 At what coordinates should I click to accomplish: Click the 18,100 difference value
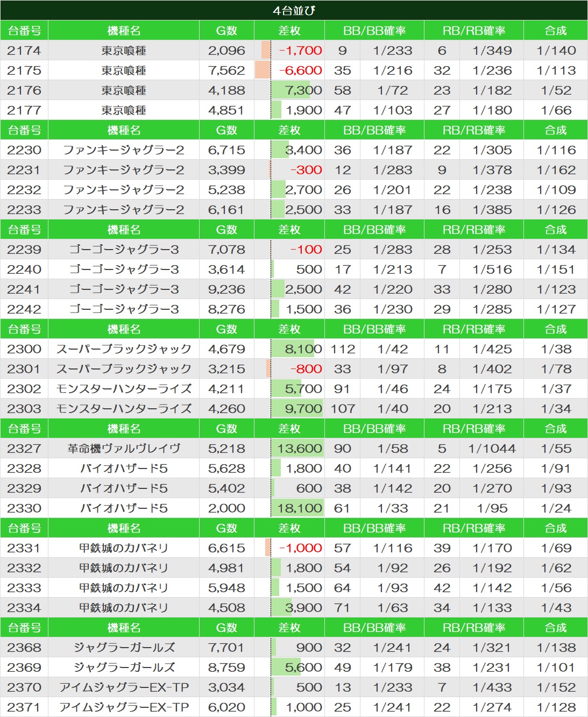[x=300, y=508]
